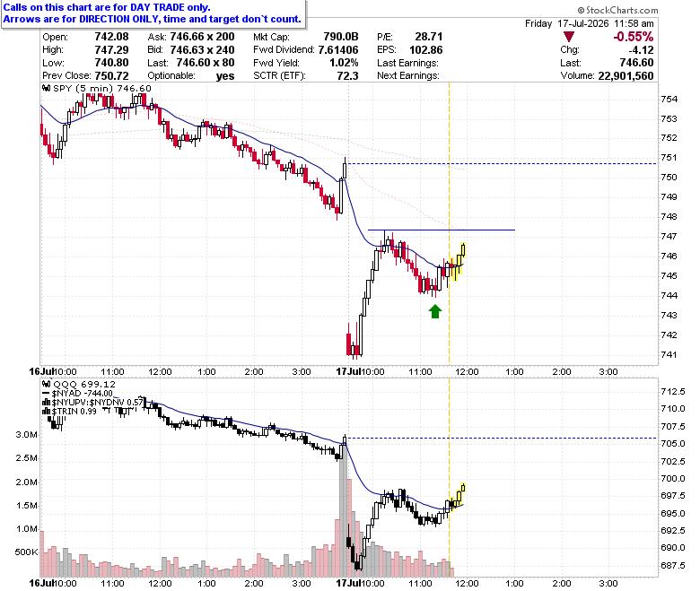
Task: Click the $NYAD legend line icon
Action: (x=46, y=394)
